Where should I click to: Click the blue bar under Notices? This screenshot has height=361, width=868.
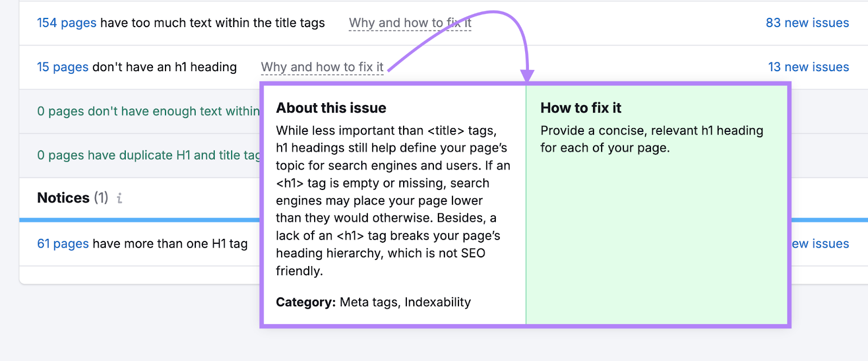tap(139, 220)
